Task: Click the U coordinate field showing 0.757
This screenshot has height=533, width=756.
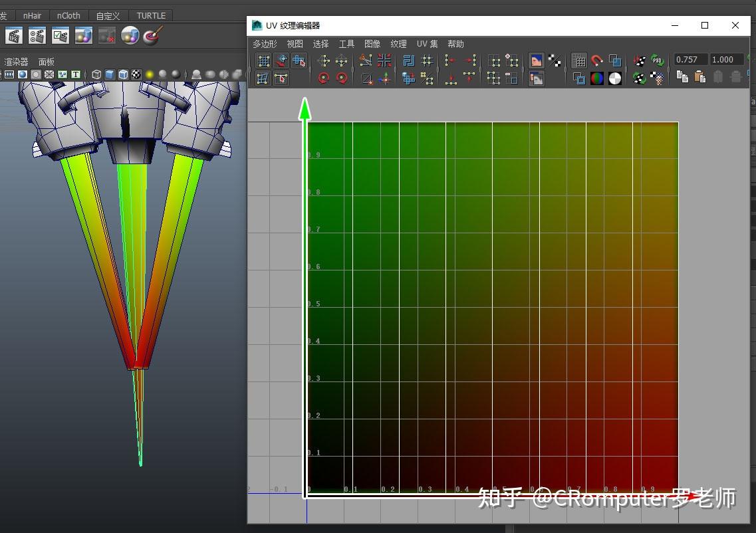Action: click(691, 59)
